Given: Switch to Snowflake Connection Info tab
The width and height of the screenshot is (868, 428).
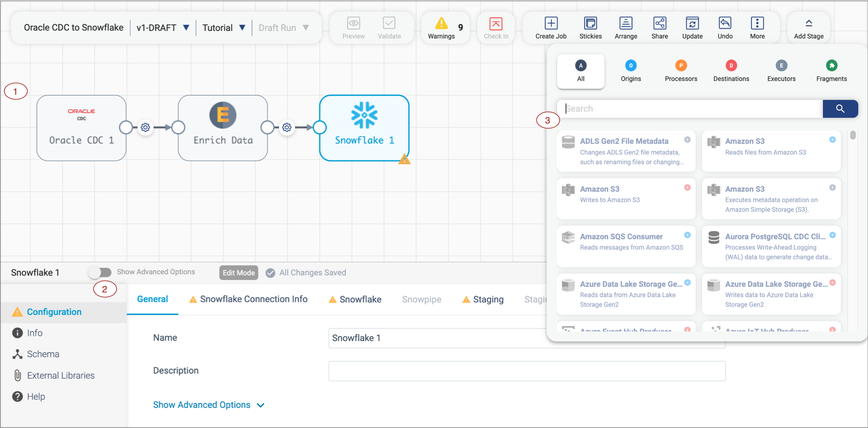Looking at the screenshot, I should [x=248, y=299].
